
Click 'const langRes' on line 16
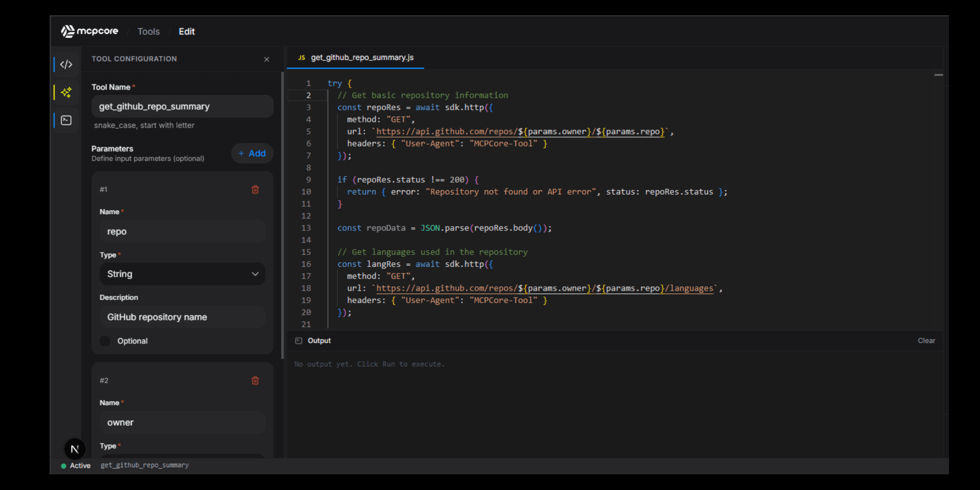tap(369, 264)
